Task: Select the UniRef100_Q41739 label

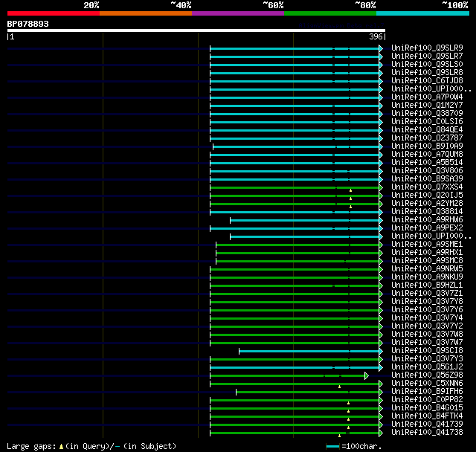Action: (427, 424)
